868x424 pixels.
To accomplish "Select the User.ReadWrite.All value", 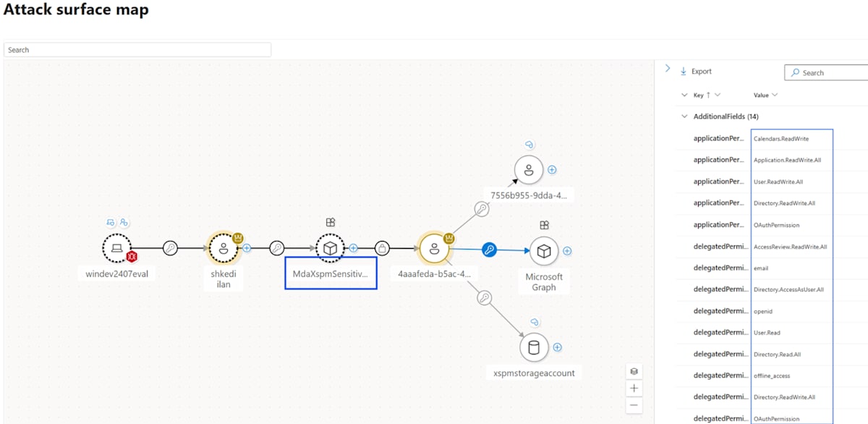I will click(x=778, y=182).
